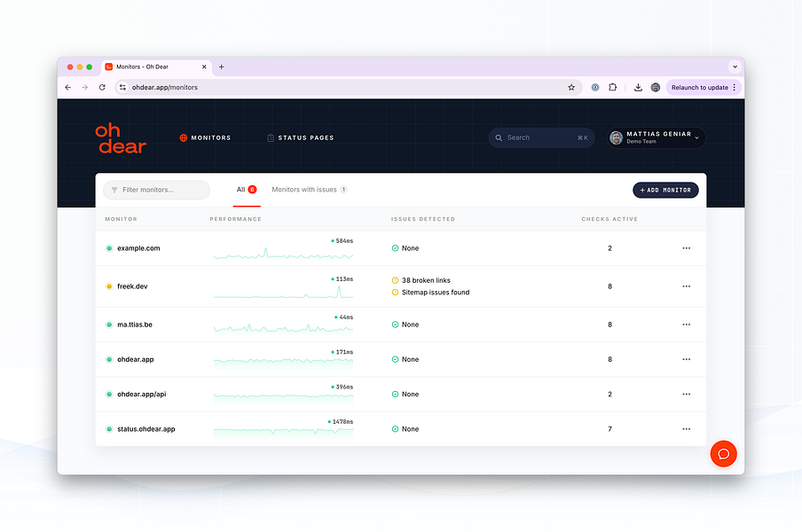Open the chat support bubble

723,454
